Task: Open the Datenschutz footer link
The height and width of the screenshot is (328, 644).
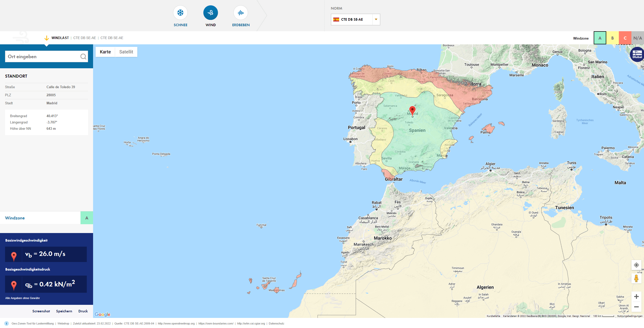Action: (x=276, y=323)
